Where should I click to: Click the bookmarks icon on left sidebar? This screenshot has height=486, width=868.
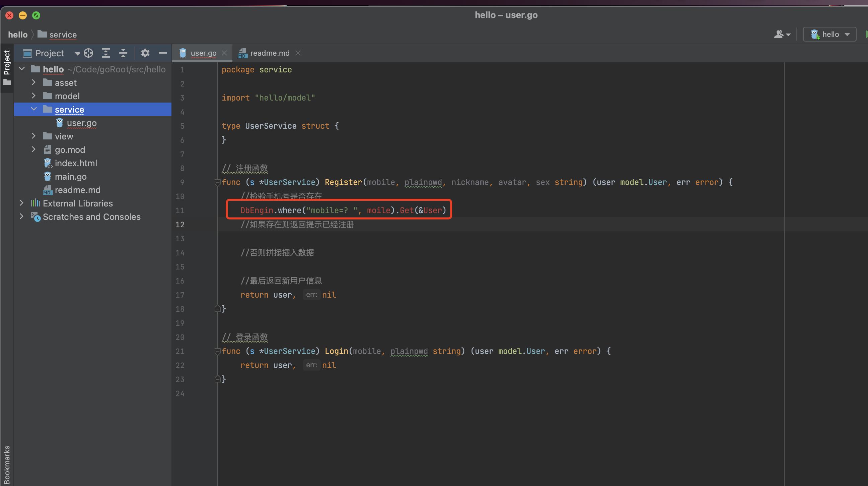click(7, 463)
